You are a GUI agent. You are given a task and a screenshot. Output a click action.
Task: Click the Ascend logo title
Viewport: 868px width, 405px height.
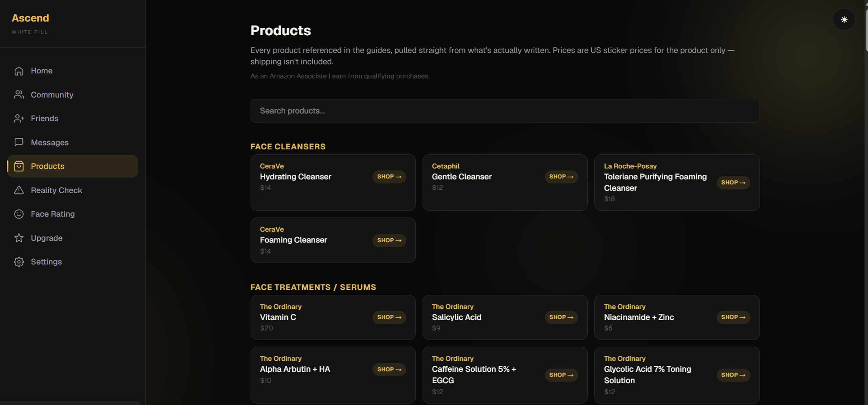[30, 18]
